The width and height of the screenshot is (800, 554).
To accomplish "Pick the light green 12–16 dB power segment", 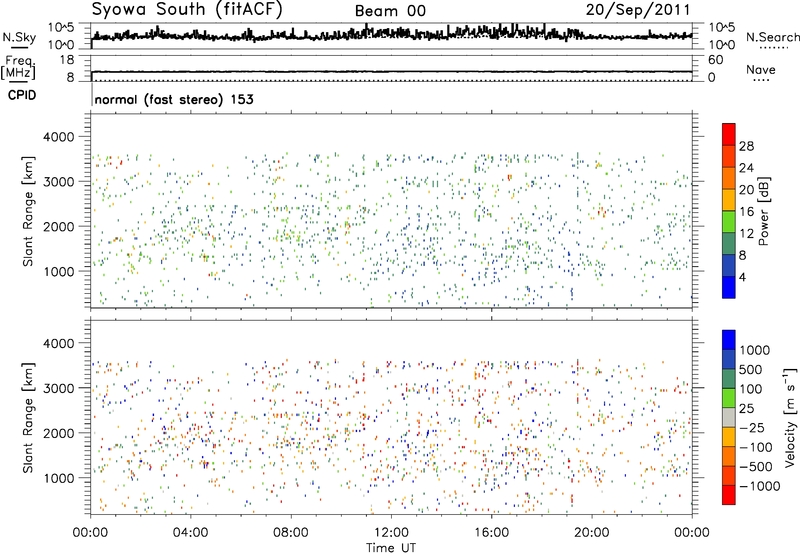I will point(729,222).
